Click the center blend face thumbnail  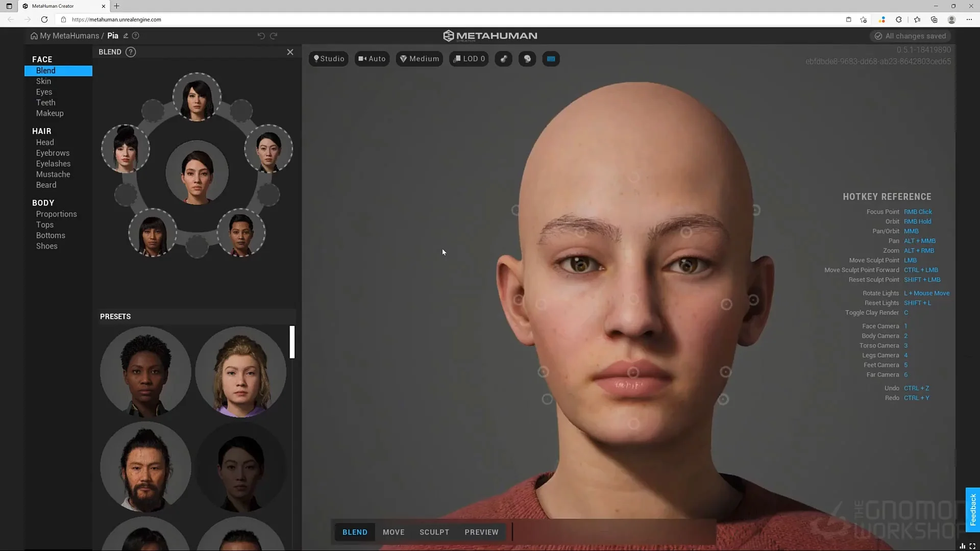coord(197,172)
